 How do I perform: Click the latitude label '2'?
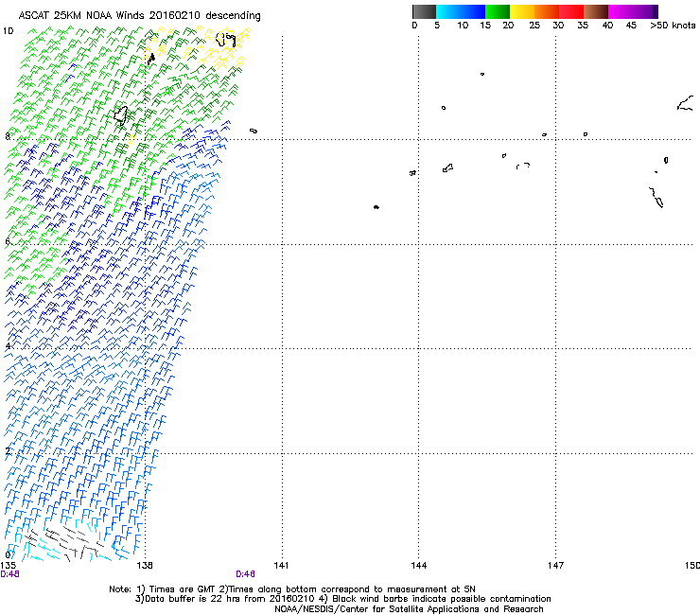pyautogui.click(x=8, y=450)
